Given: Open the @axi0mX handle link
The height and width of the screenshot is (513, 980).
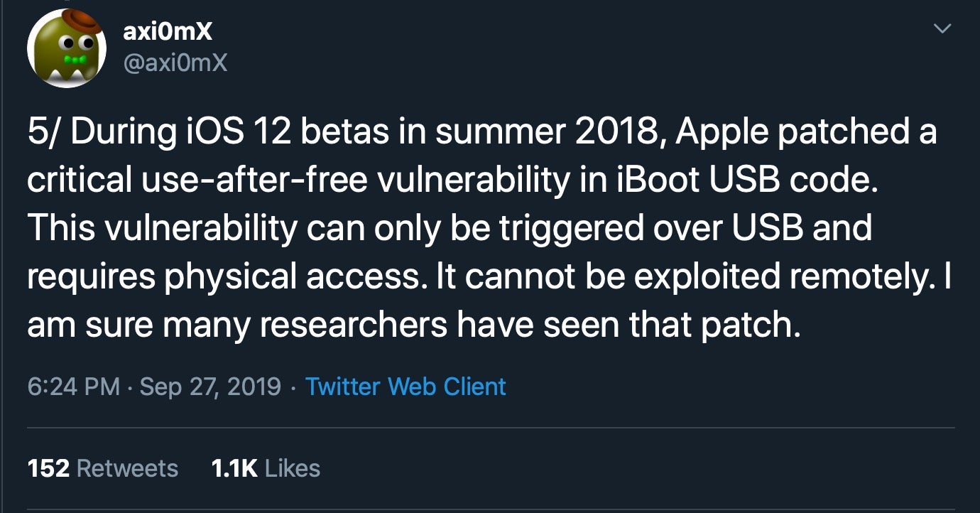Looking at the screenshot, I should click(x=175, y=64).
